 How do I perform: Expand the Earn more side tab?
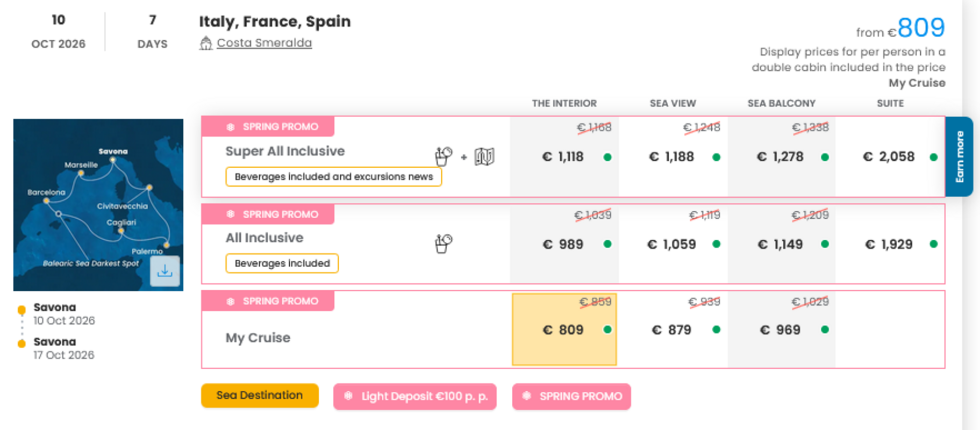click(x=959, y=156)
